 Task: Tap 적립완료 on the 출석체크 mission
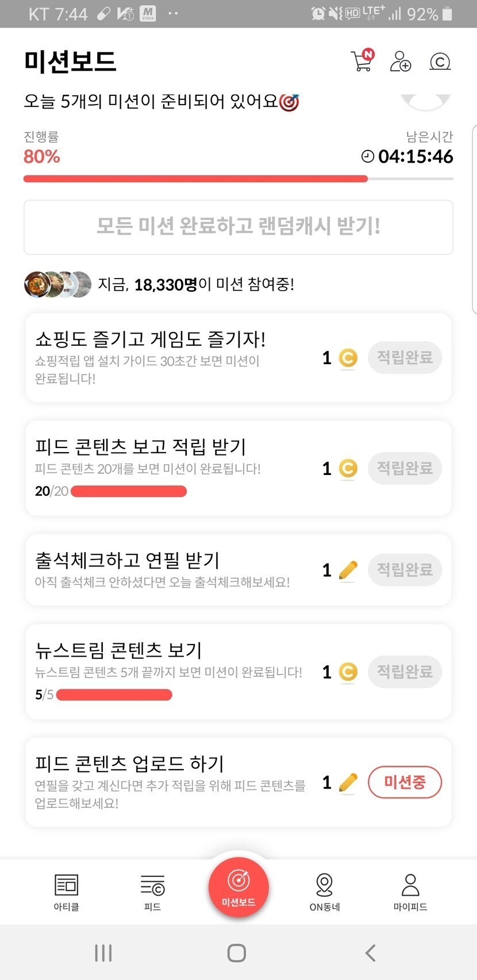click(x=405, y=570)
